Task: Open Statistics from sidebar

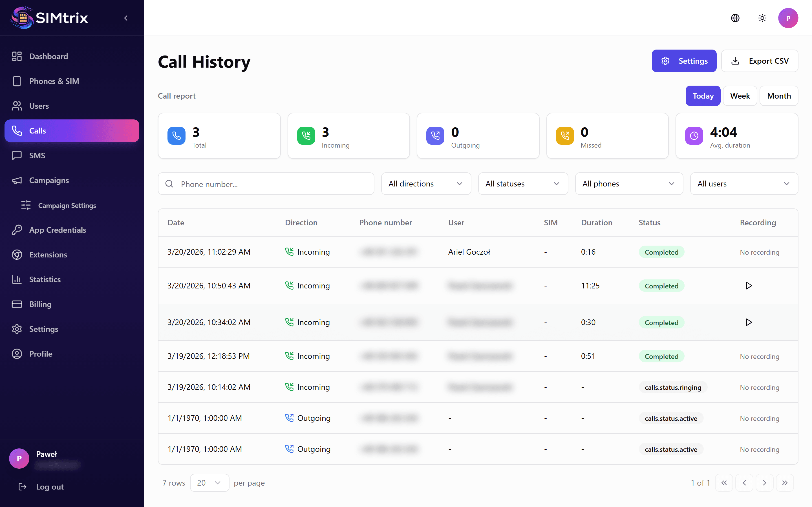Action: click(45, 279)
